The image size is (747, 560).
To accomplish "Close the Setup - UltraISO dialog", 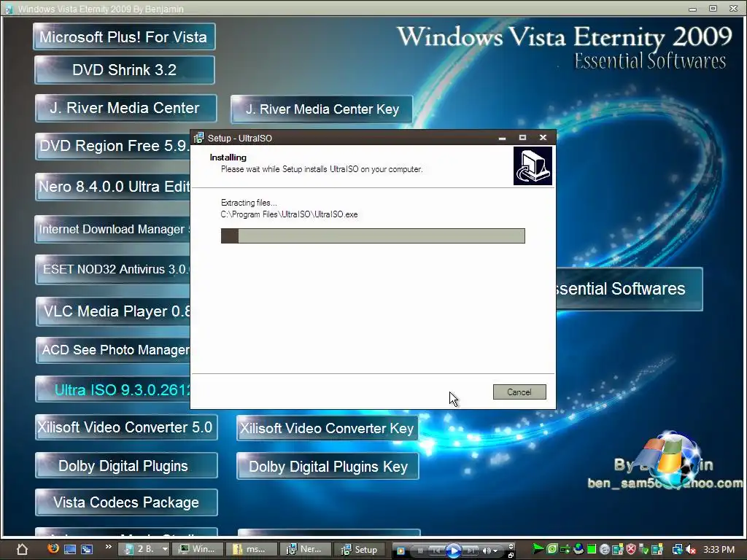I will coord(543,138).
